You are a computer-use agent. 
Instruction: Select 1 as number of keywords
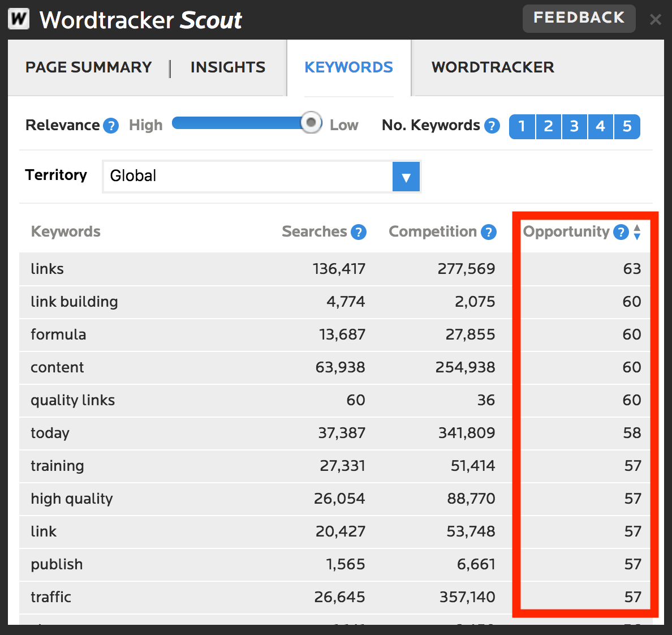coord(522,126)
